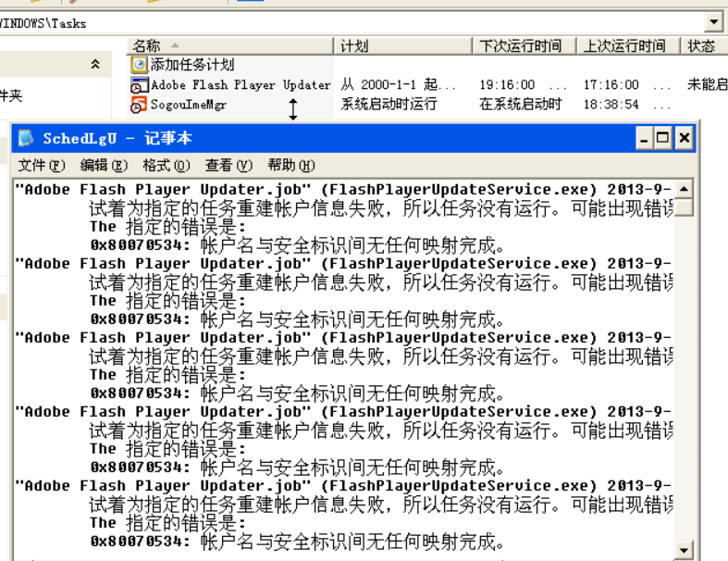The image size is (728, 561).
Task: Select the SogouImeMgr task icon
Action: pyautogui.click(x=139, y=105)
